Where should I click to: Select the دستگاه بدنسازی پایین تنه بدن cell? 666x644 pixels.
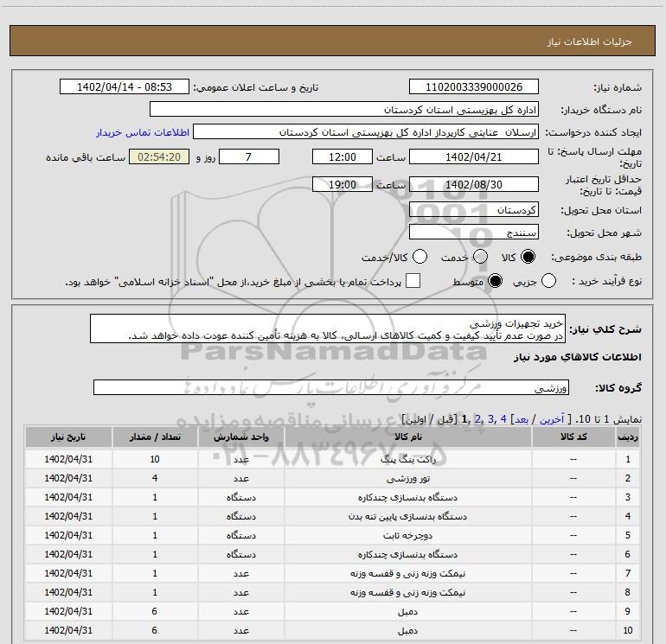click(407, 516)
